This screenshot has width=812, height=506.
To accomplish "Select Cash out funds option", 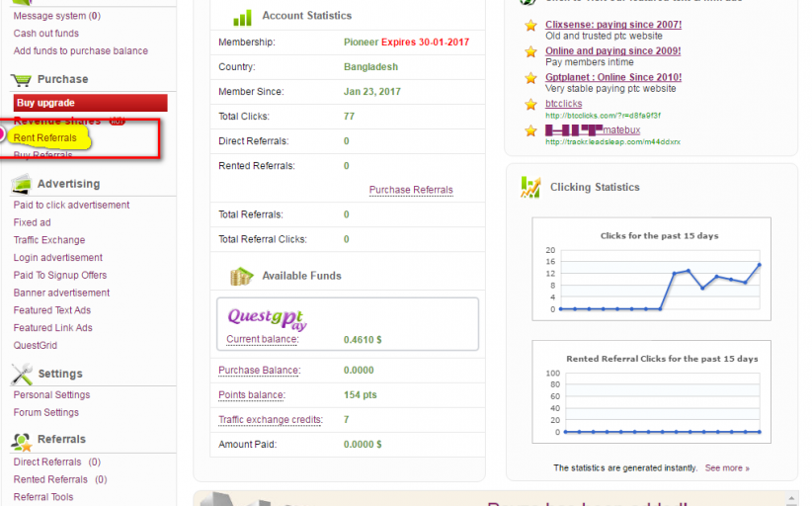I will click(46, 34).
